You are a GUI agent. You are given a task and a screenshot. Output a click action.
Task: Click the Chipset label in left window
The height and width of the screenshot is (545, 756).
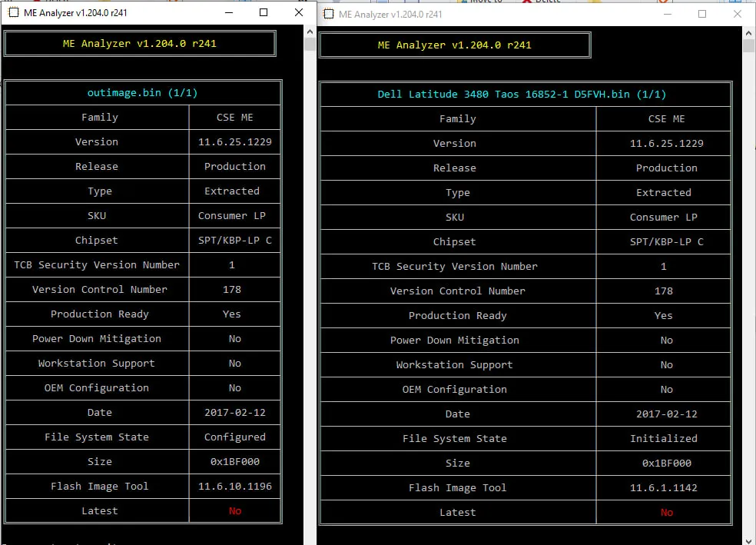(x=97, y=240)
